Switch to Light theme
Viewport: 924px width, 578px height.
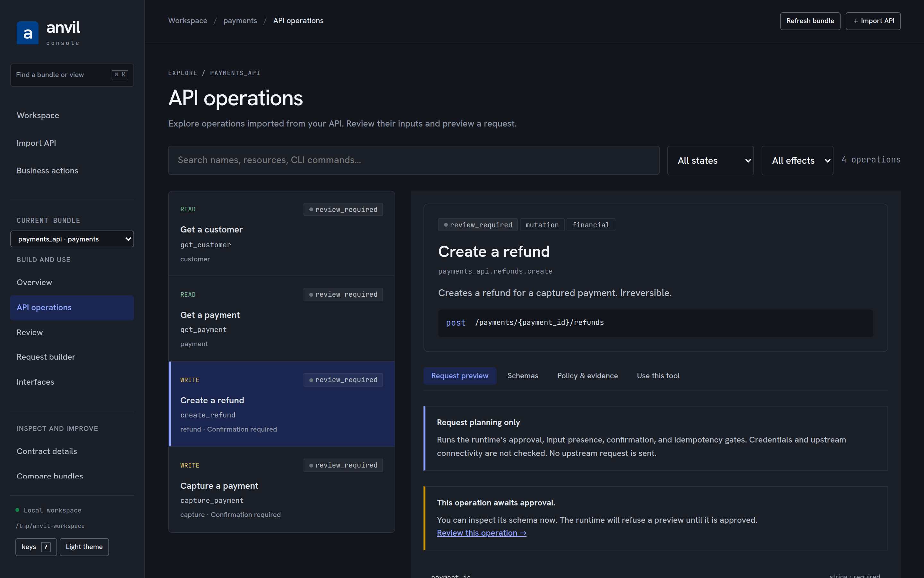[x=84, y=547]
